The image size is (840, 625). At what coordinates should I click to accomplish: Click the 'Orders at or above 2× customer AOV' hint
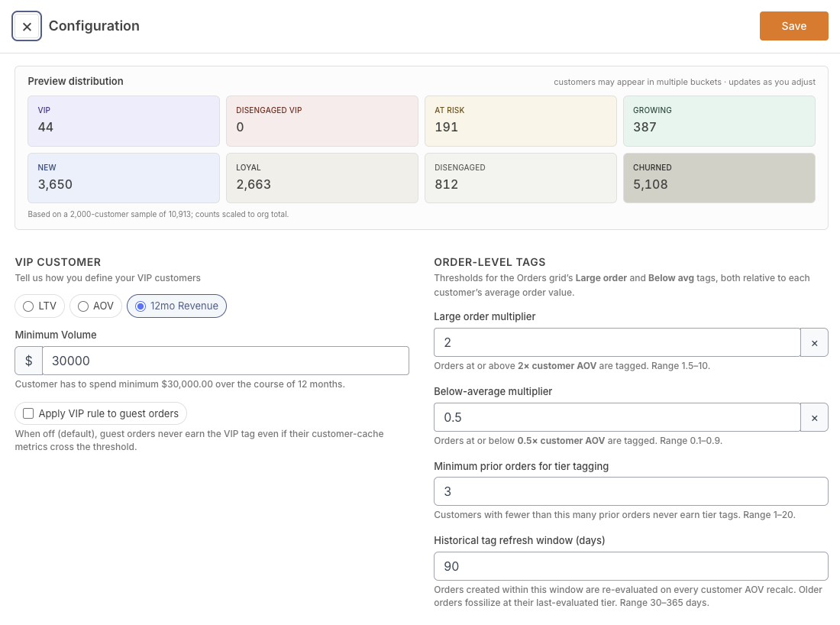pyautogui.click(x=572, y=366)
